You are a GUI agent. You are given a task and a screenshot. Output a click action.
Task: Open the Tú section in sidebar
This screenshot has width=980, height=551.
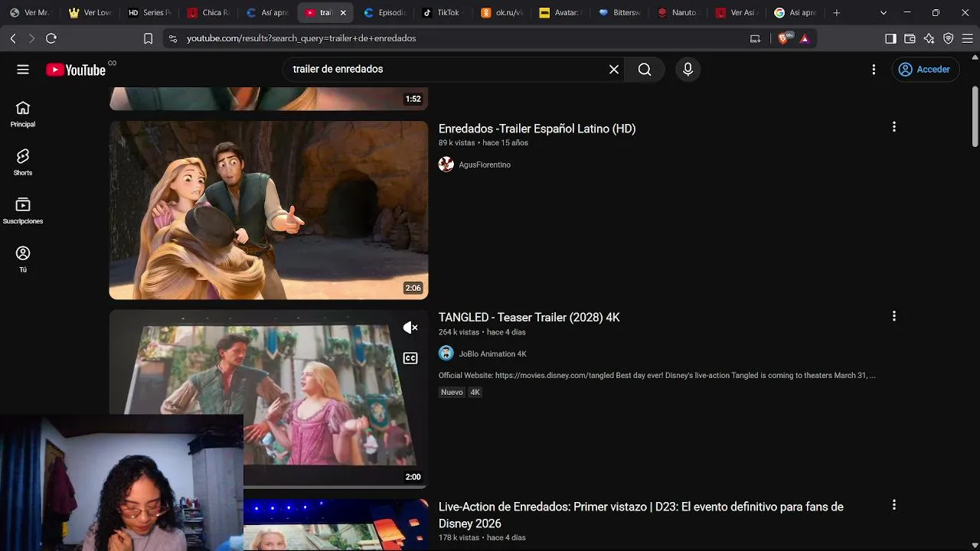tap(23, 259)
